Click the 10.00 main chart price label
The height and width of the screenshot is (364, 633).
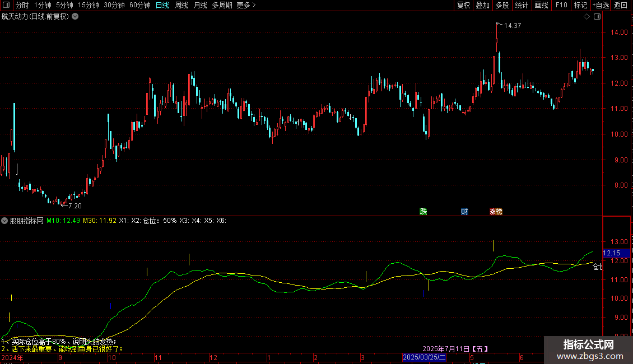(619, 134)
